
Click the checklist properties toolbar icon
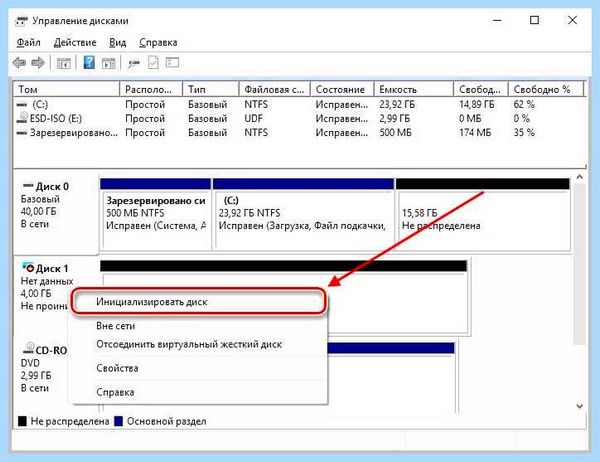click(x=153, y=62)
